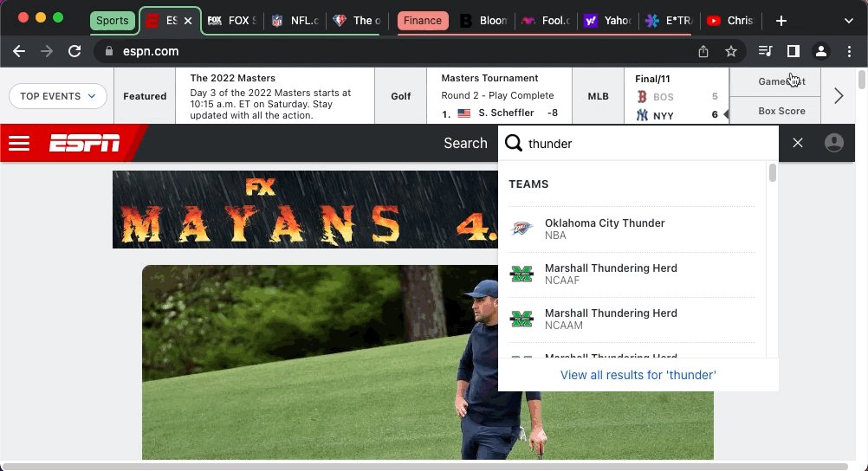Open the Box Score button
This screenshot has width=868, height=471.
[x=775, y=111]
